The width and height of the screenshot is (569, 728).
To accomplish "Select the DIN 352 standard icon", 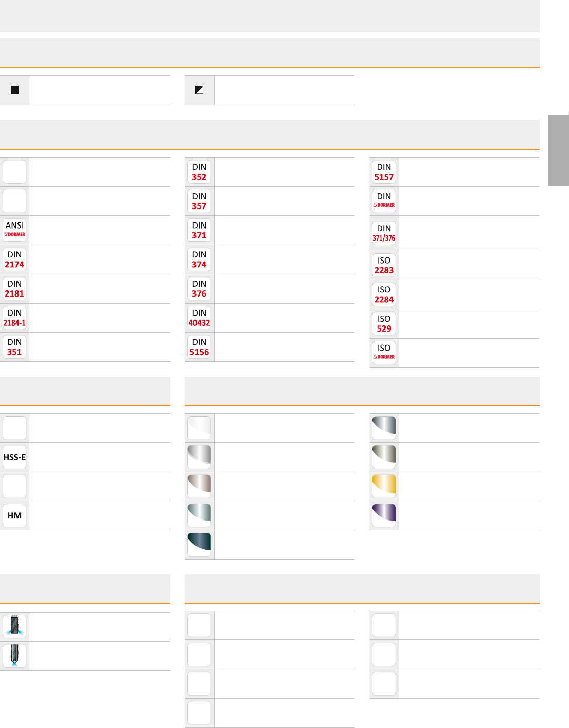I will pos(199,172).
